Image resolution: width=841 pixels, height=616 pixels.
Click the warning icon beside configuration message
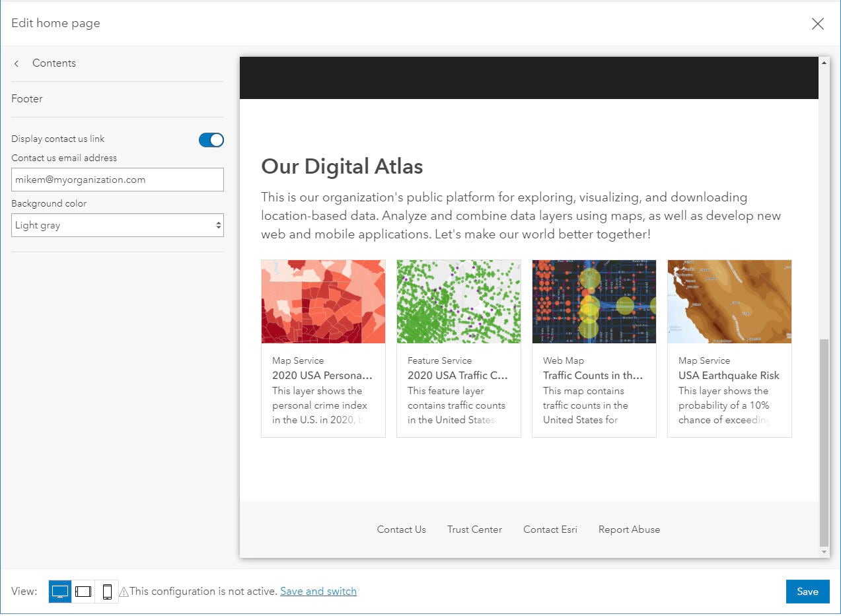click(x=124, y=592)
